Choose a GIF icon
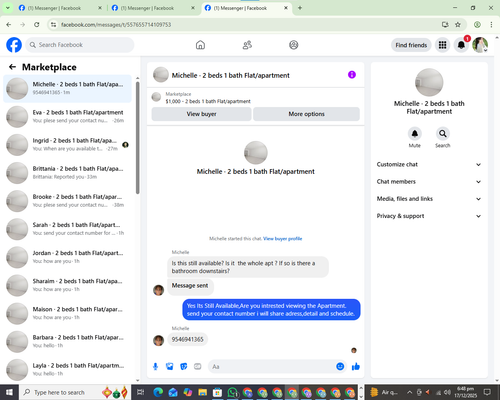 tap(198, 367)
